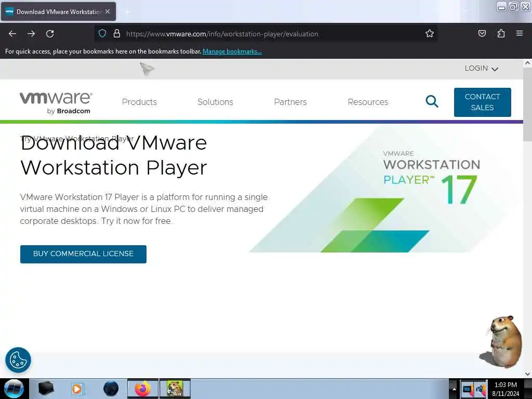Image resolution: width=532 pixels, height=399 pixels.
Task: Click the Download VMware Workstation Player heading
Action: point(114,155)
